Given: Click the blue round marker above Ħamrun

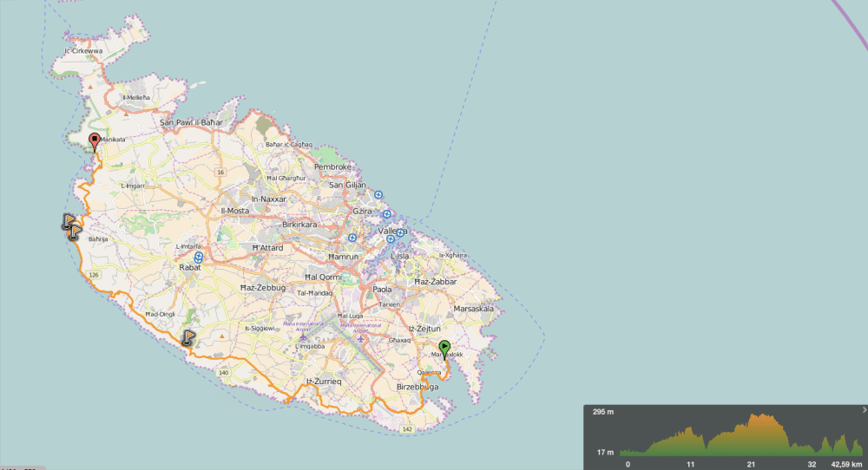Looking at the screenshot, I should (x=352, y=238).
